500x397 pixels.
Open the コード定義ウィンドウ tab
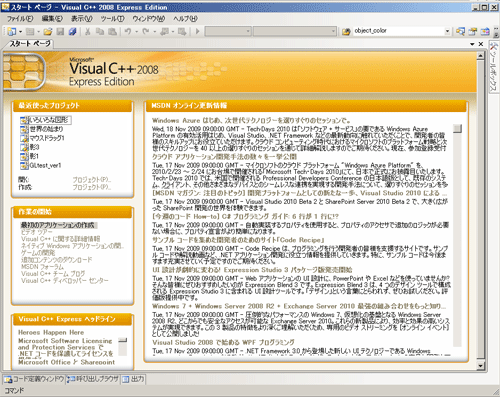pyautogui.click(x=34, y=379)
